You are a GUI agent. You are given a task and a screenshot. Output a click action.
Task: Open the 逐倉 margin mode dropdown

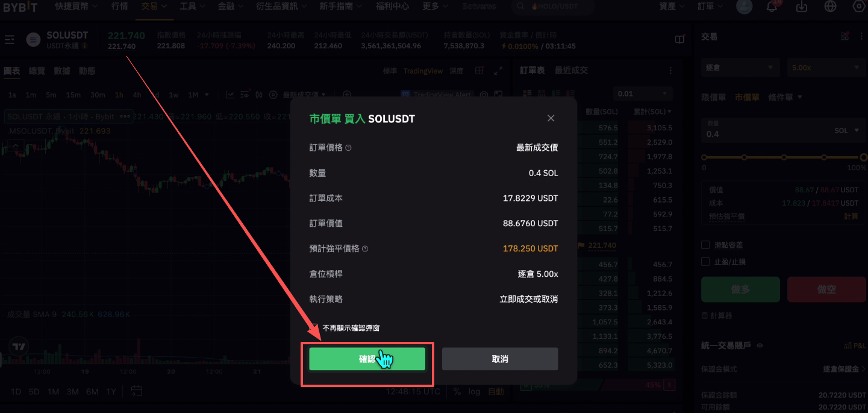(x=740, y=68)
